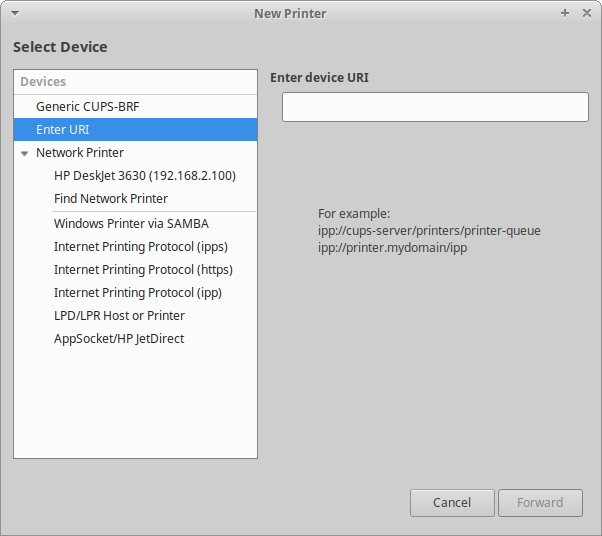Select Internet Printing Protocol (ipp)
The height and width of the screenshot is (536, 602).
point(138,293)
